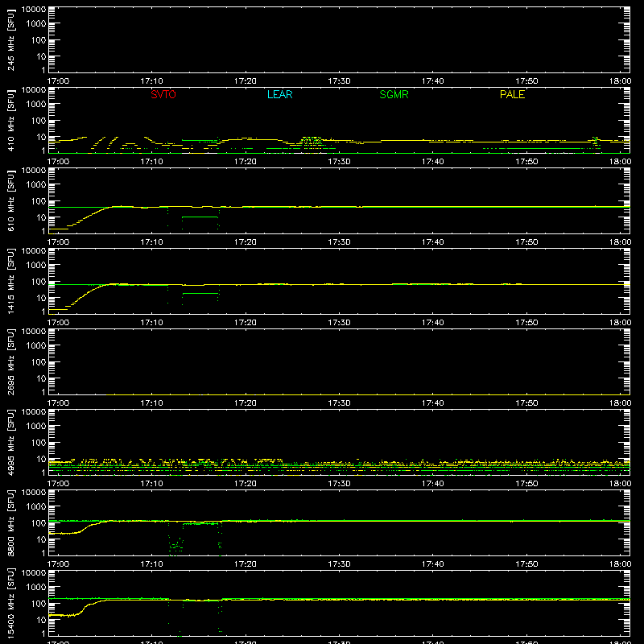Click the green SGMR dip segment in the 610 MHz plot
This screenshot has width=644, height=644.
point(200,217)
